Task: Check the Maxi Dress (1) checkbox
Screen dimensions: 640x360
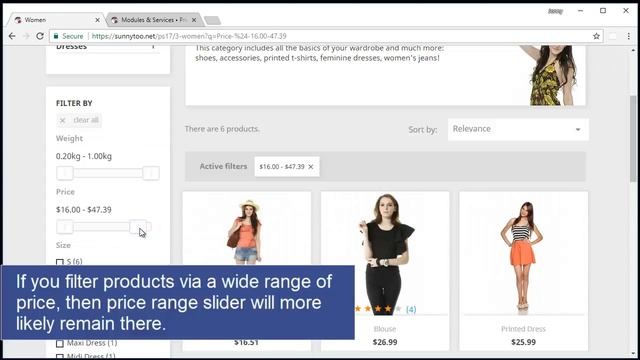Action: click(x=60, y=344)
